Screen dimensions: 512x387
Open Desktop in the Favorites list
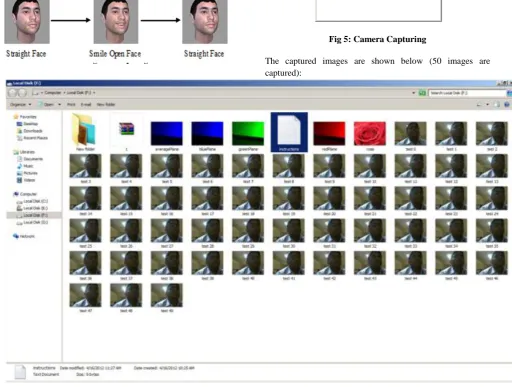point(28,124)
